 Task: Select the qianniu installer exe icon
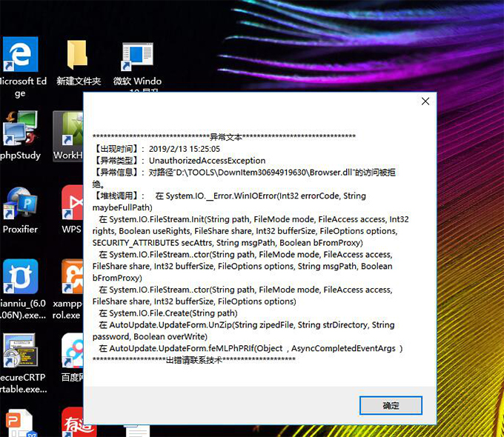[x=19, y=277]
